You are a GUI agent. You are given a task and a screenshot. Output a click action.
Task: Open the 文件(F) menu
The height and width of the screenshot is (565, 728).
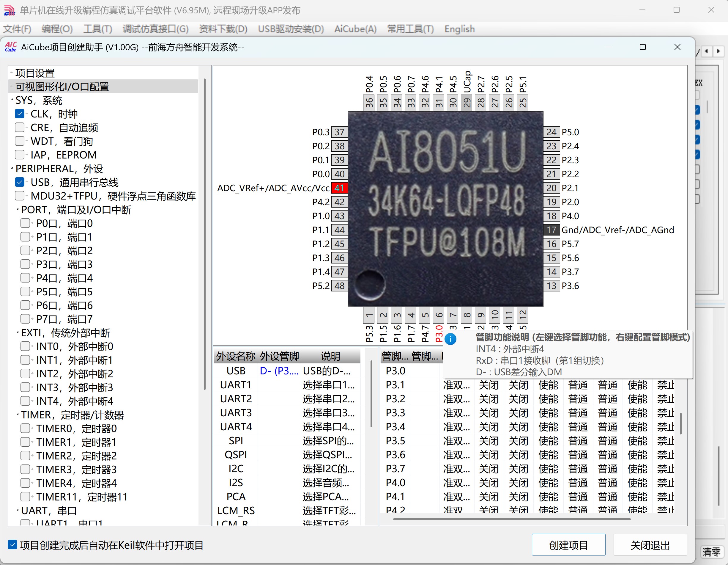pos(17,29)
